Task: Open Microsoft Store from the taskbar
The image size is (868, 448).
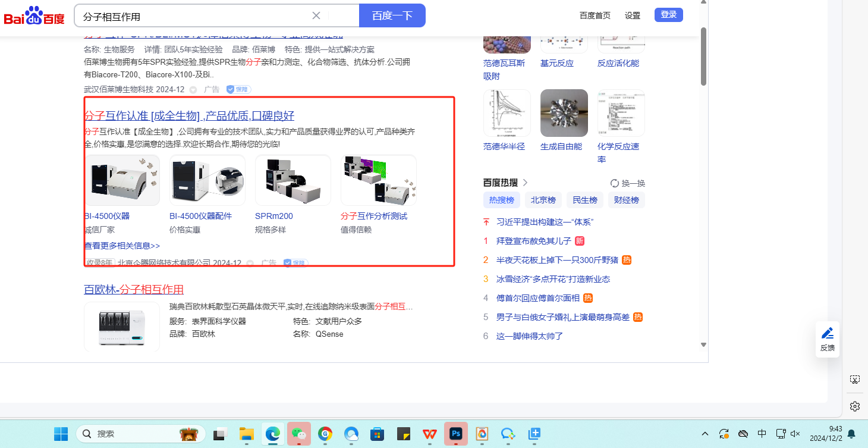Action: pyautogui.click(x=378, y=434)
